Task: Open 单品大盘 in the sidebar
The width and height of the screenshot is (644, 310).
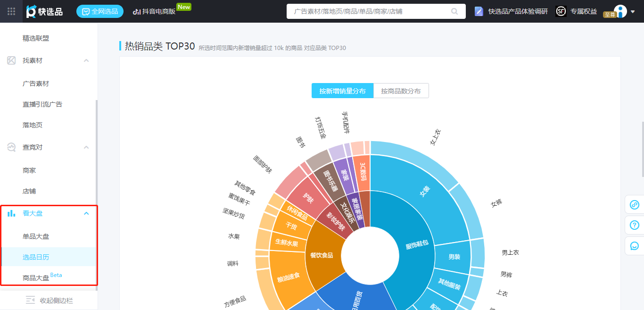Action: (36, 236)
